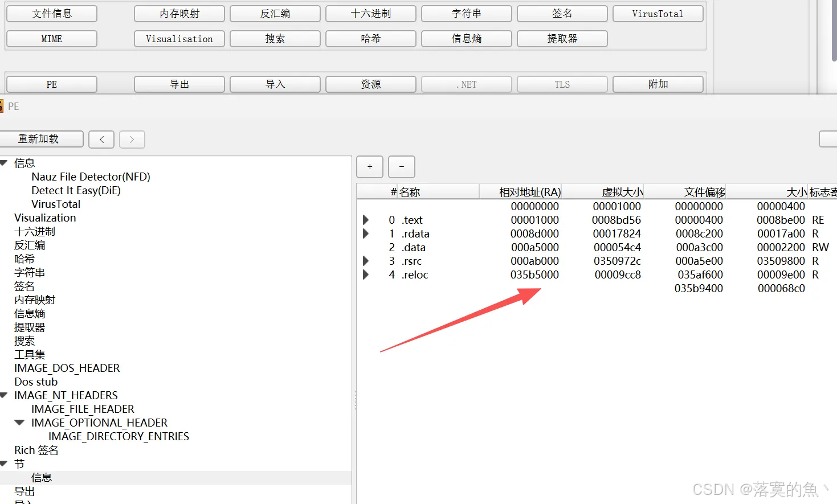Viewport: 837px width, 504px height.
Task: Click the plus button above section table
Action: pos(370,167)
